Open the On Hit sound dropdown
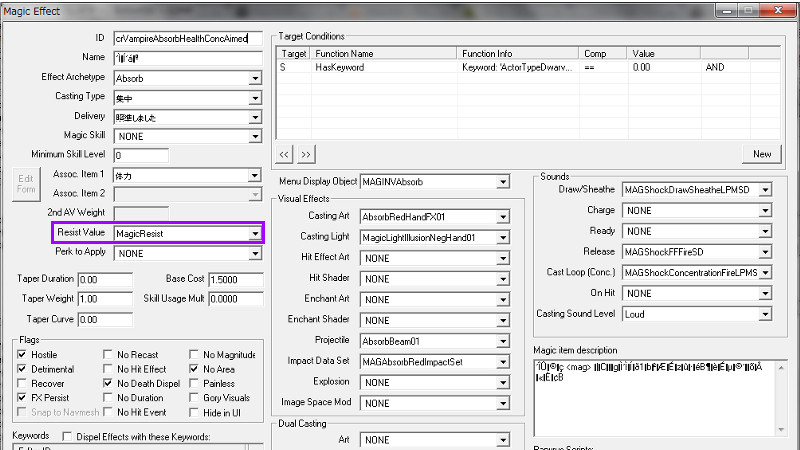This screenshot has width=800, height=450. [x=765, y=293]
